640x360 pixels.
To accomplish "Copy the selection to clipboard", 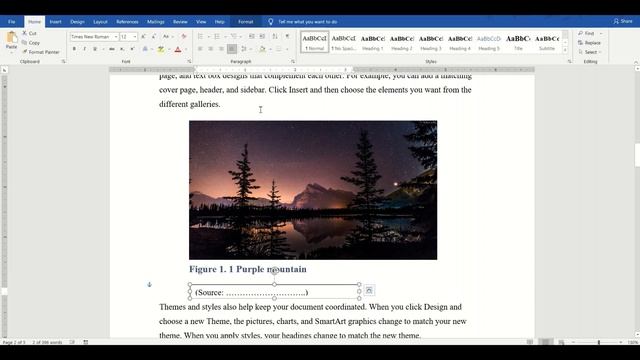I will [x=31, y=42].
